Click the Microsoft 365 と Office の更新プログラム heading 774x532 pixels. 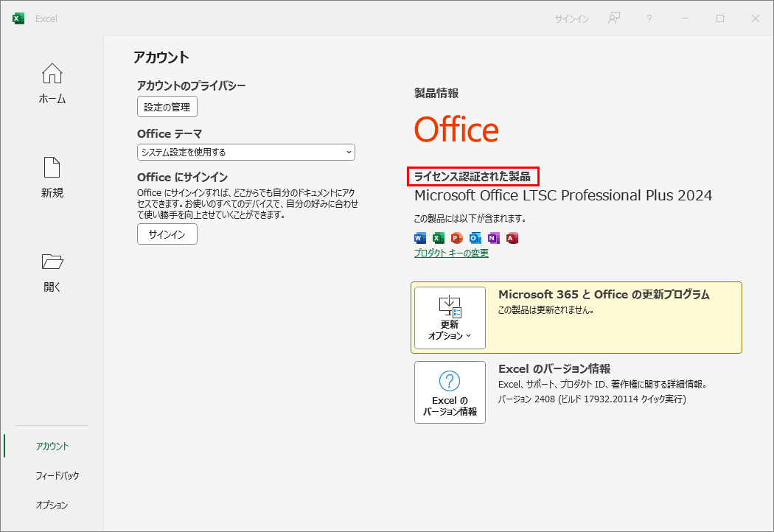(604, 295)
